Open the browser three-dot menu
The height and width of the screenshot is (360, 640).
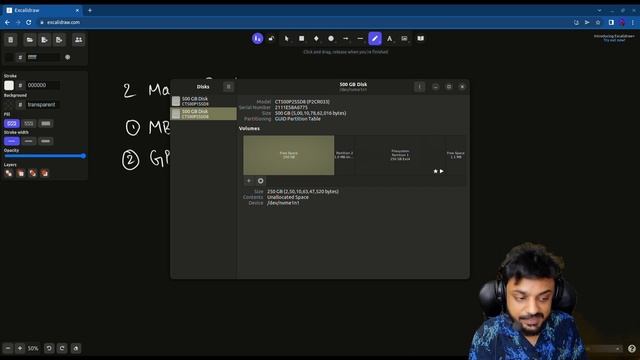point(633,22)
